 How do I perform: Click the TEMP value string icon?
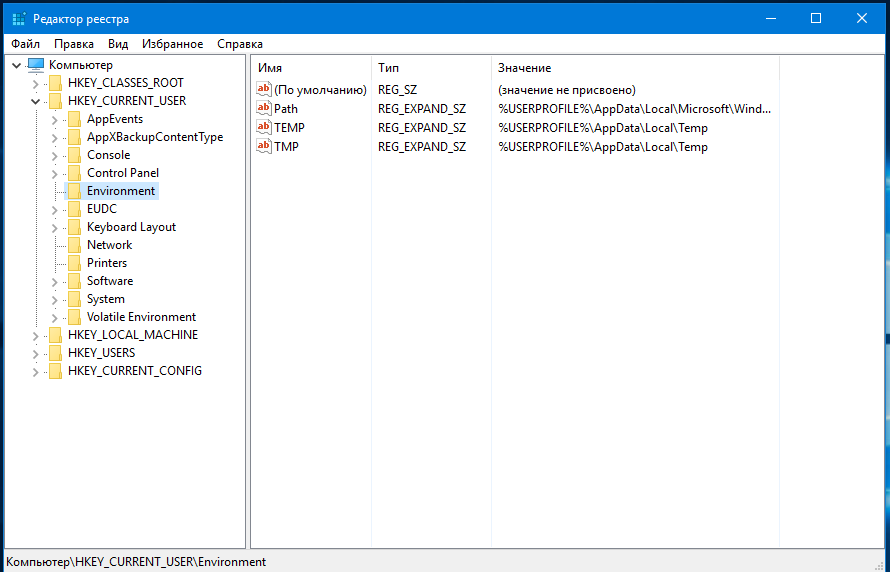pos(264,127)
